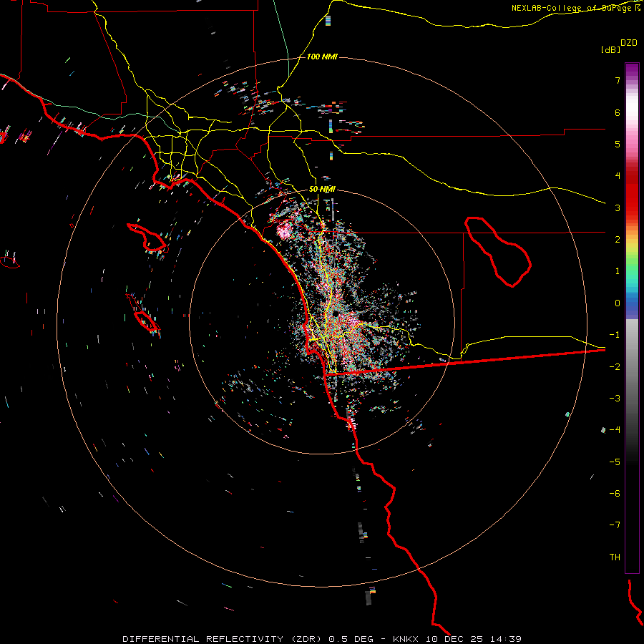Click "0.5 DEG" in the bottom caption
644x644 pixels.
[x=351, y=639]
